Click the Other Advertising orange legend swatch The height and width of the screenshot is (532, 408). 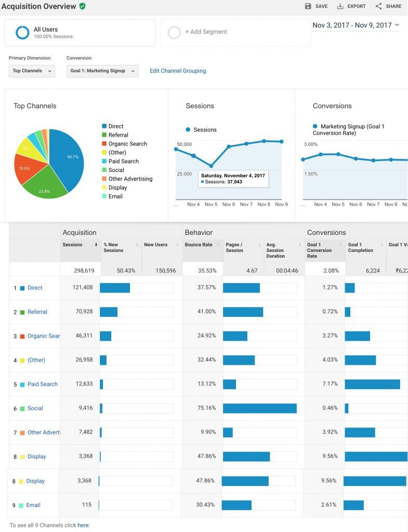point(104,179)
